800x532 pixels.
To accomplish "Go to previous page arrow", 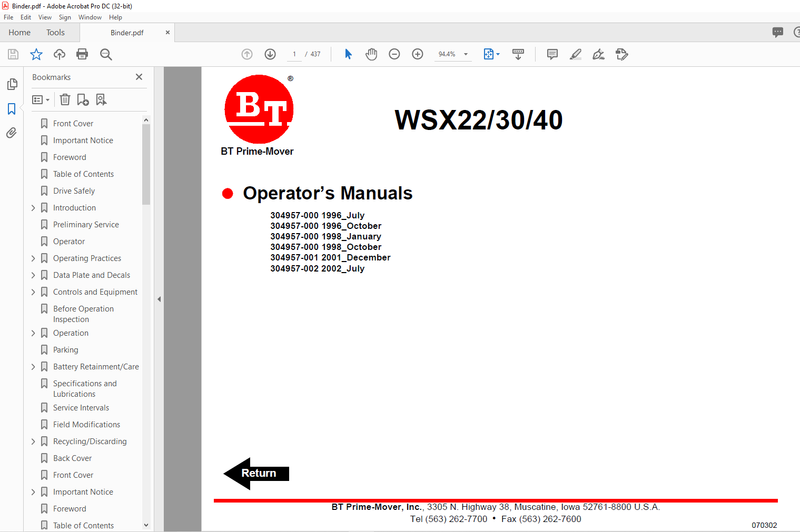I will pos(247,54).
